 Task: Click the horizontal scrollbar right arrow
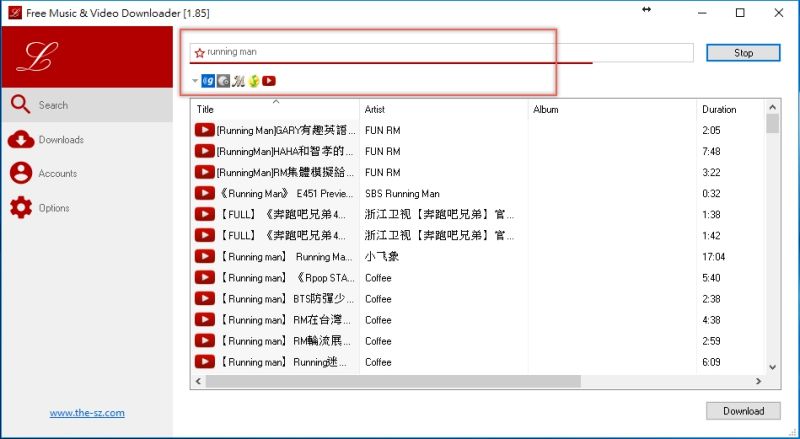(759, 381)
